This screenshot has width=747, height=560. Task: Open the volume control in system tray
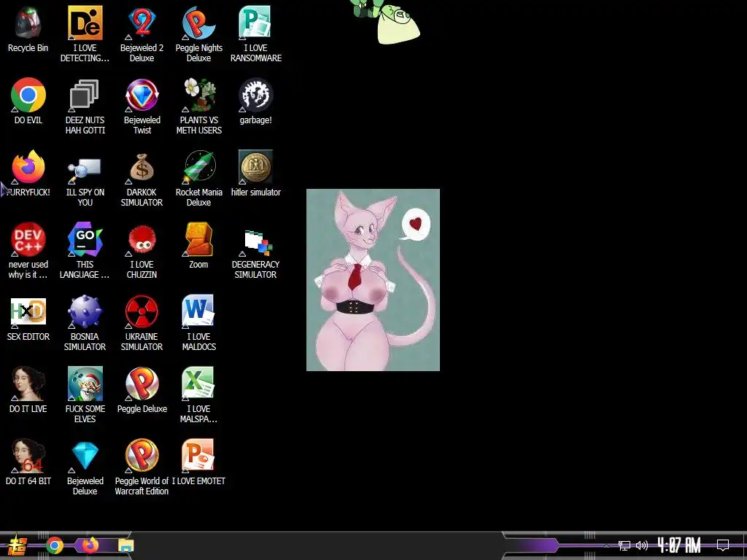tap(642, 545)
